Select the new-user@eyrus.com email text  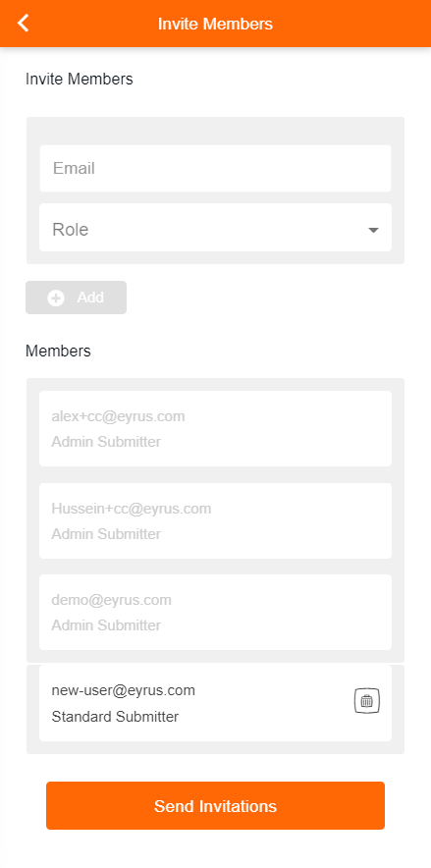click(124, 690)
